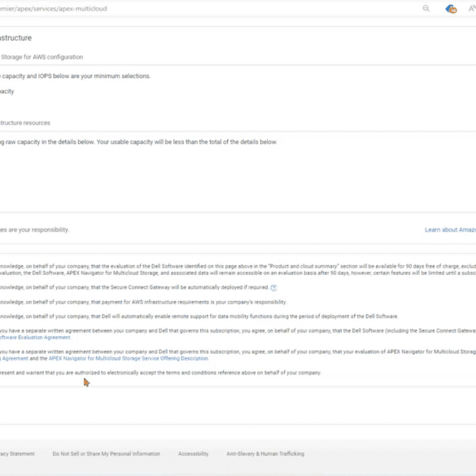Click the zoom-out magnifier icon in address bar

point(426,8)
